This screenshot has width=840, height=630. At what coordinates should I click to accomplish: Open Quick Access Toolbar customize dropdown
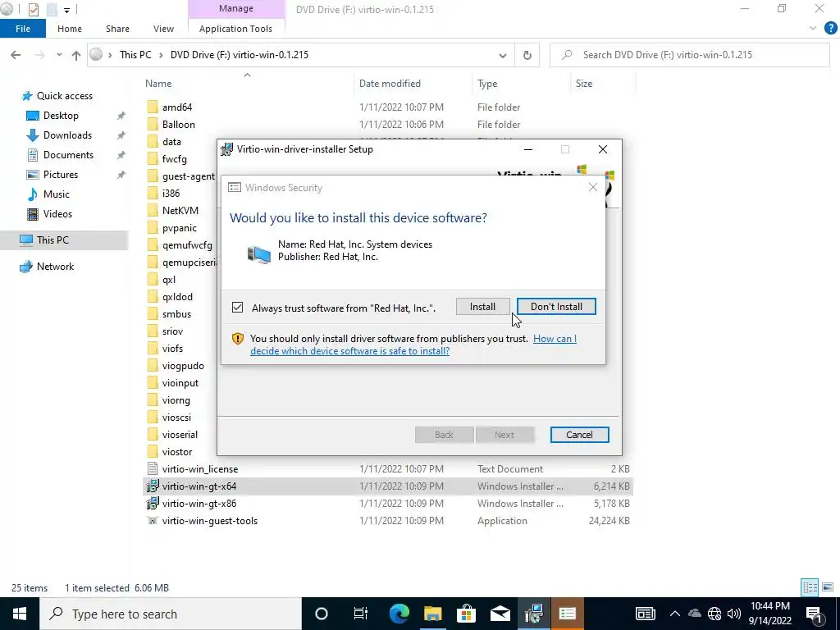(66, 10)
